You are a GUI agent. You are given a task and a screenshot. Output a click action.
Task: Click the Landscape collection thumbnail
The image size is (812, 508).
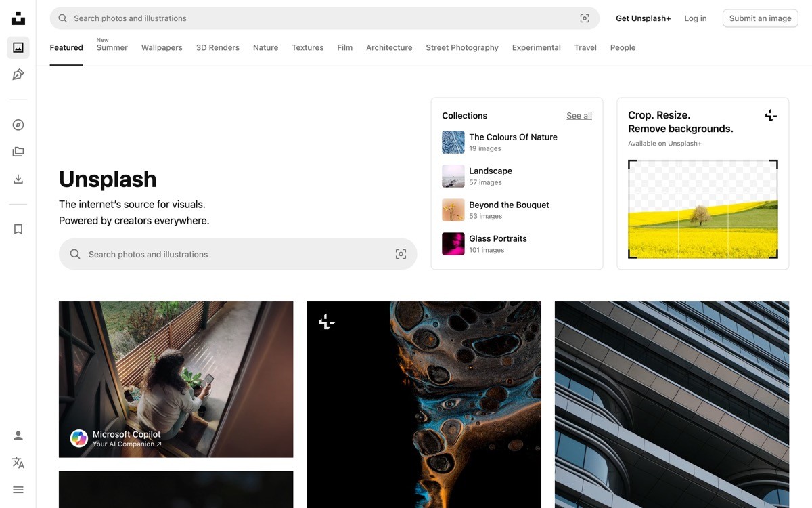pyautogui.click(x=453, y=176)
